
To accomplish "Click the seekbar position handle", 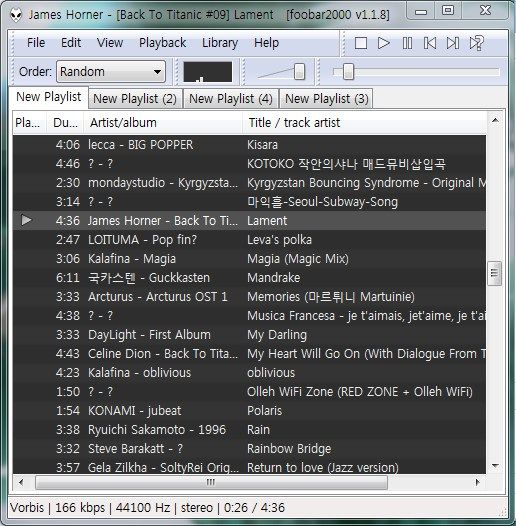I will click(x=348, y=71).
